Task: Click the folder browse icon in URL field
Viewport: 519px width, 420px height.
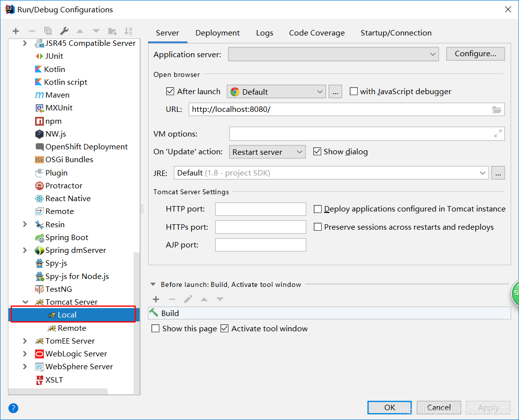Action: pyautogui.click(x=496, y=109)
